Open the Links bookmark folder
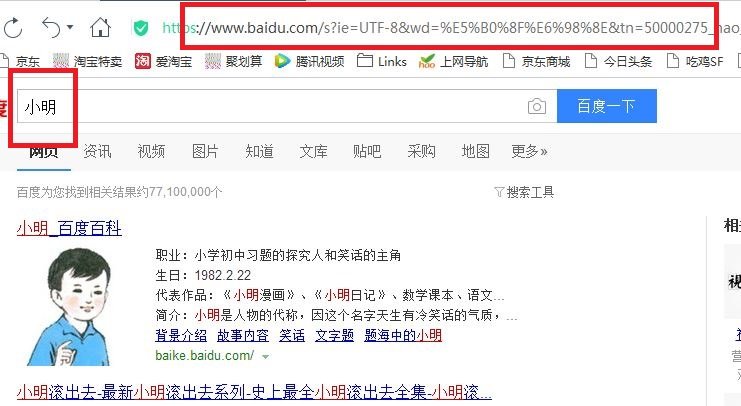The height and width of the screenshot is (406, 741). click(382, 61)
